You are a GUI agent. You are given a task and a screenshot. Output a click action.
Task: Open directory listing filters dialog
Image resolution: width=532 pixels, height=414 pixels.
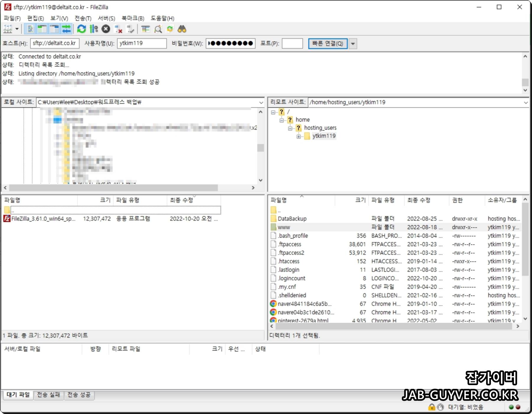[145, 29]
